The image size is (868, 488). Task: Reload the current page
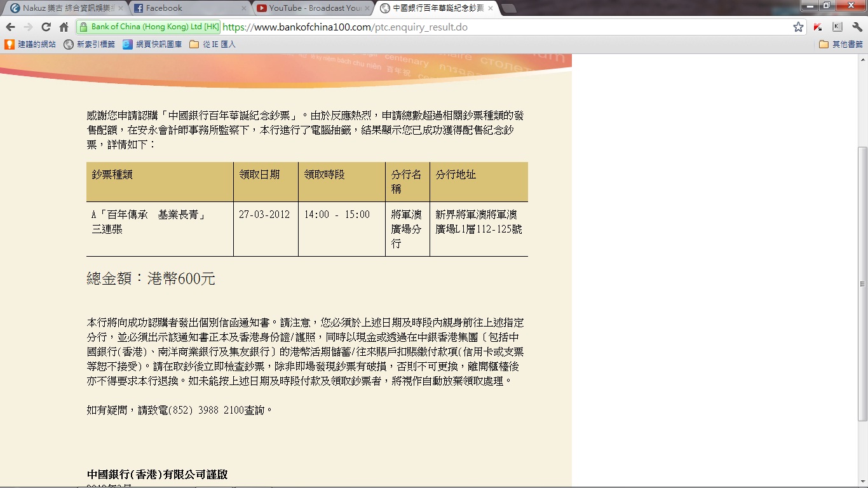click(46, 27)
